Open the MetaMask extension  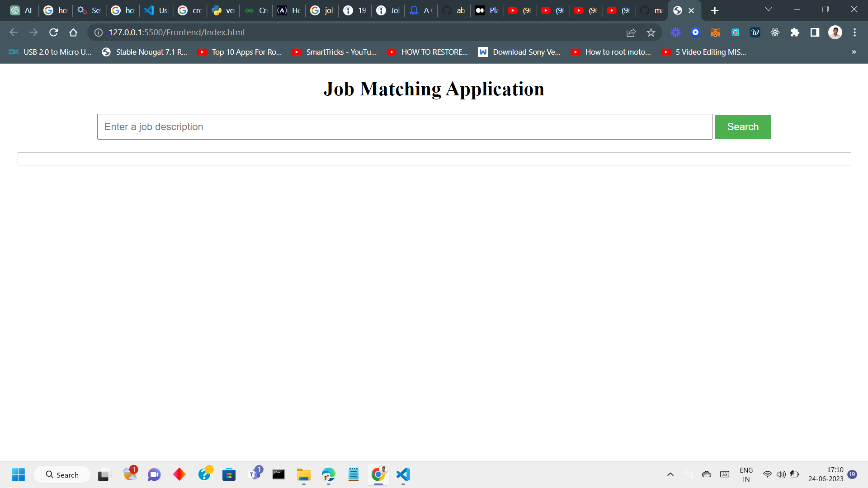(716, 32)
